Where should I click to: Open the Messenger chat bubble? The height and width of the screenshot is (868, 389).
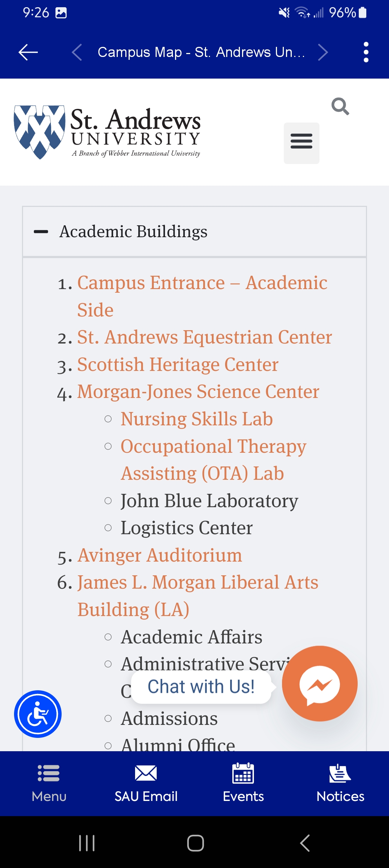[x=320, y=683]
